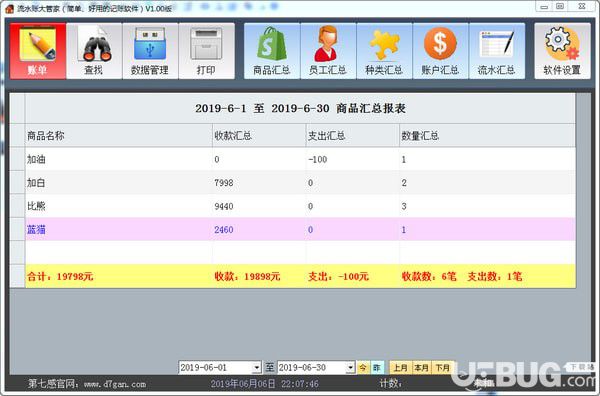The width and height of the screenshot is (600, 396).
Task: Open the 查找 binoculars search tool
Action: [x=94, y=51]
